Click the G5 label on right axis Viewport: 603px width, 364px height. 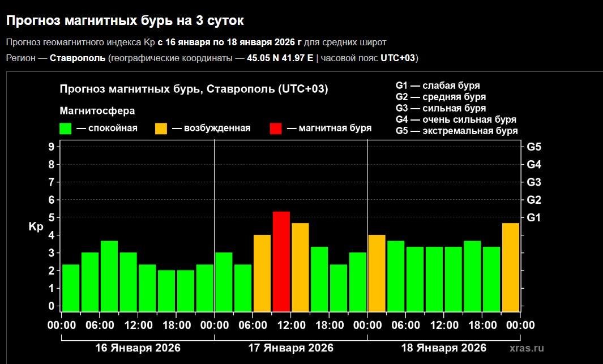[534, 147]
